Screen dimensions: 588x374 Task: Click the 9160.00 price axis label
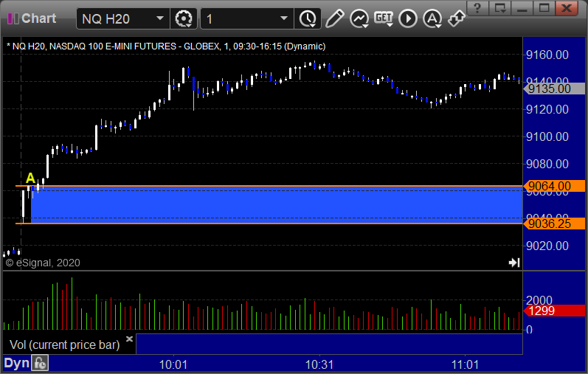547,55
